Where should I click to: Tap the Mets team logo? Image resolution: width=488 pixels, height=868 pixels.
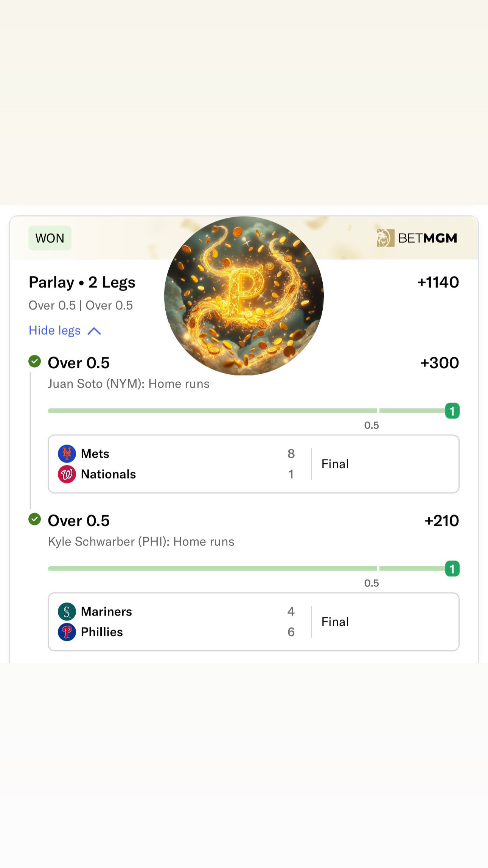67,453
